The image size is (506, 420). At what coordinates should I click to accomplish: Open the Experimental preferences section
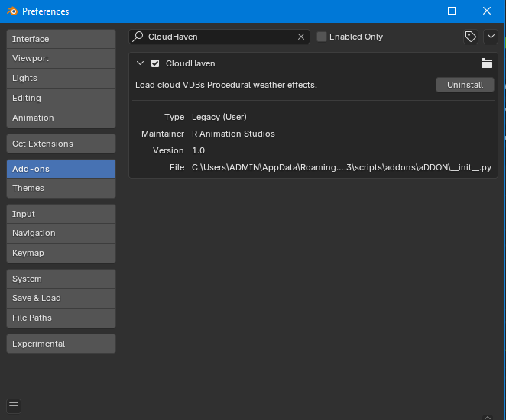tap(61, 344)
